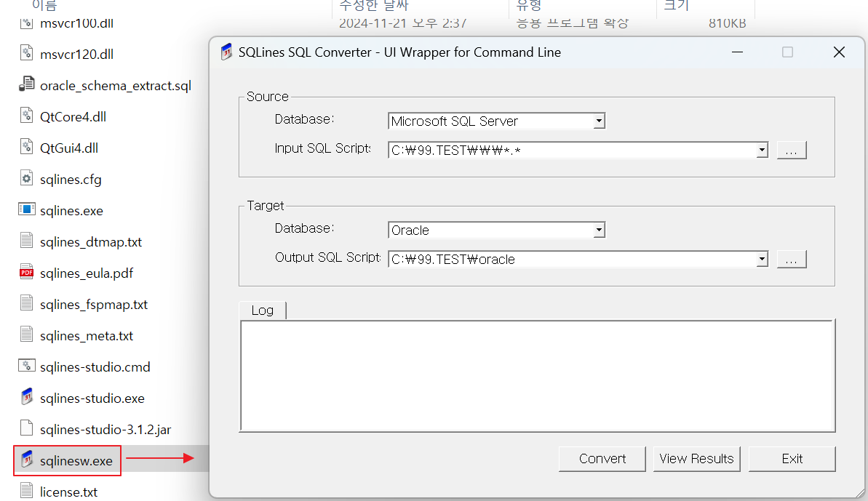This screenshot has width=868, height=501.
Task: Select the file name sqlines_meta.txt
Action: [87, 336]
